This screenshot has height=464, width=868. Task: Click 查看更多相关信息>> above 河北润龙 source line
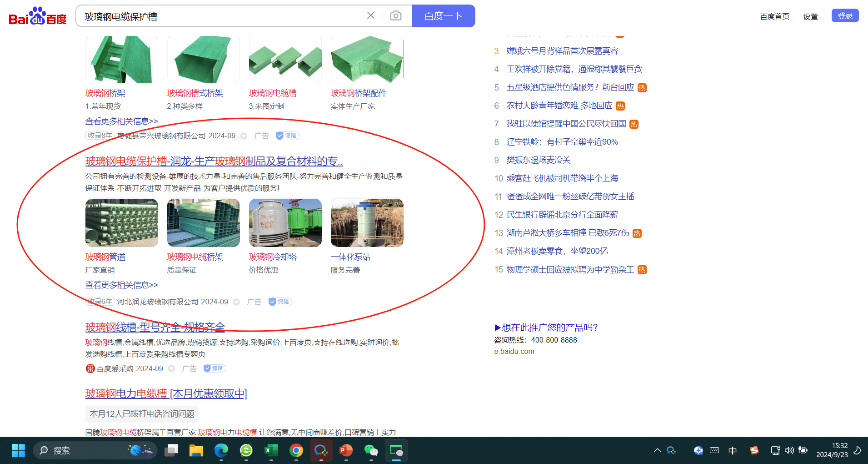coord(121,285)
